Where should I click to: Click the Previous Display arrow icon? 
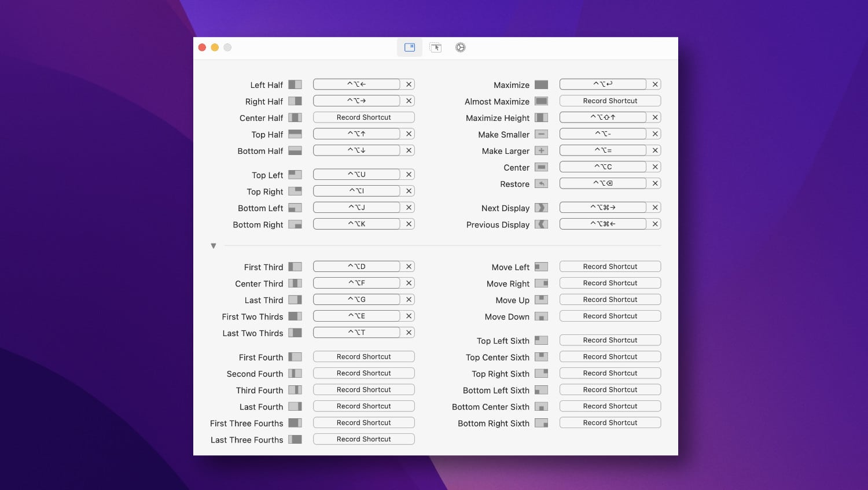tap(541, 224)
